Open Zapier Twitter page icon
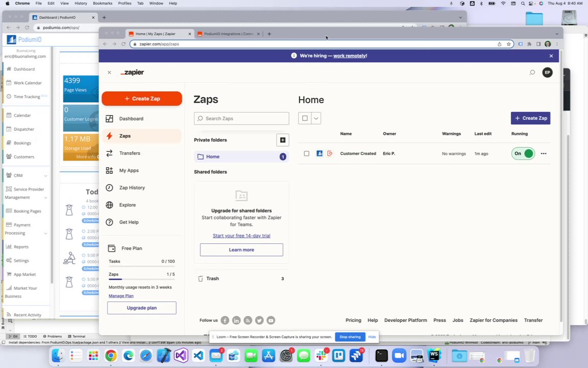 pos(259,320)
